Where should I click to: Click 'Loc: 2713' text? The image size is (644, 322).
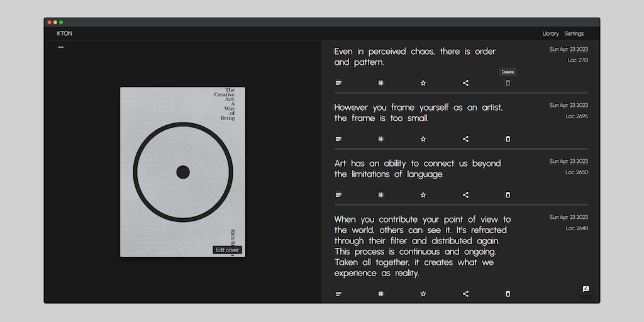(577, 60)
